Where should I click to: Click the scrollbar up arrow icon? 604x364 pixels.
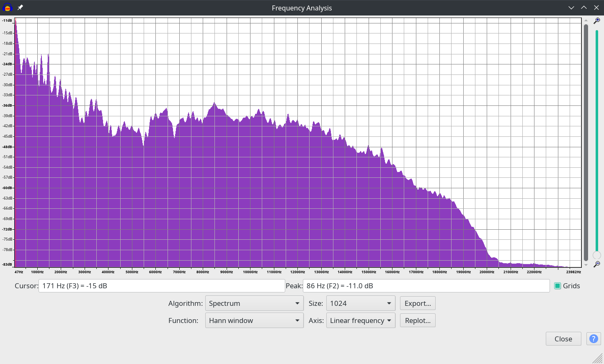[586, 21]
